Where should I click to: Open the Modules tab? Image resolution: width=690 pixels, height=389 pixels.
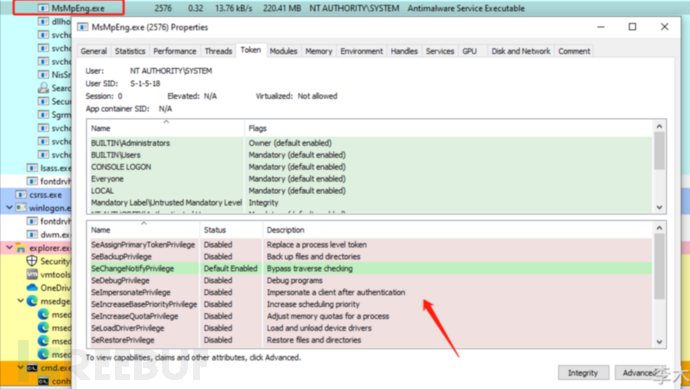pyautogui.click(x=283, y=51)
